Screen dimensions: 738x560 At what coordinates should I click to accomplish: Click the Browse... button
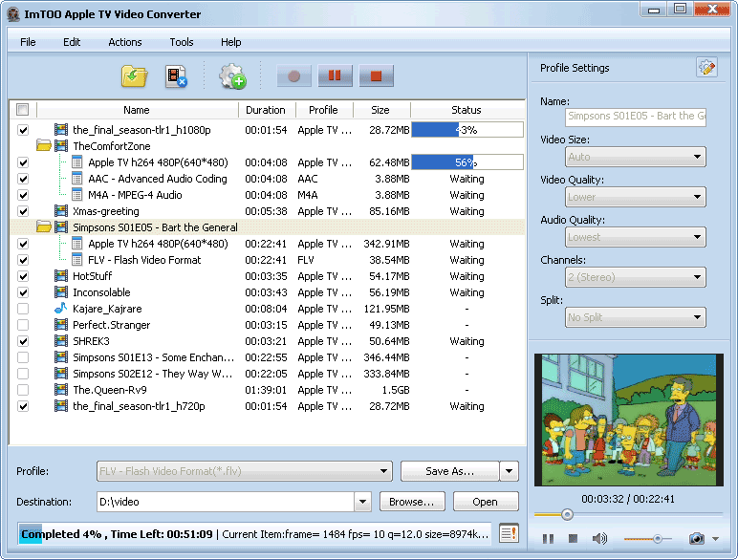[412, 502]
